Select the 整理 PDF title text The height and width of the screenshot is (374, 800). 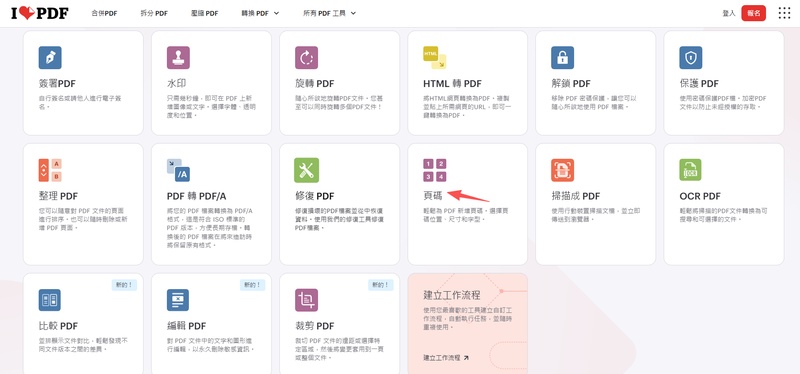(x=59, y=196)
